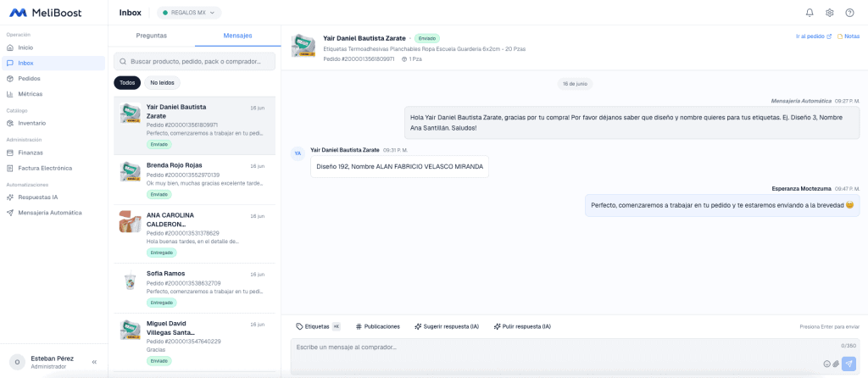Click the Finanzas card icon
This screenshot has width=868, height=378.
pyautogui.click(x=10, y=153)
